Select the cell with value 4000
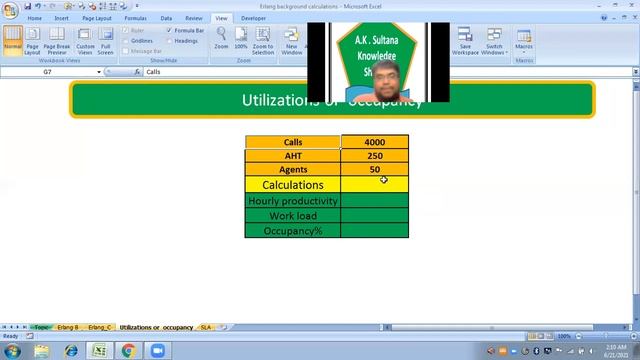The height and width of the screenshot is (360, 640). click(x=375, y=142)
